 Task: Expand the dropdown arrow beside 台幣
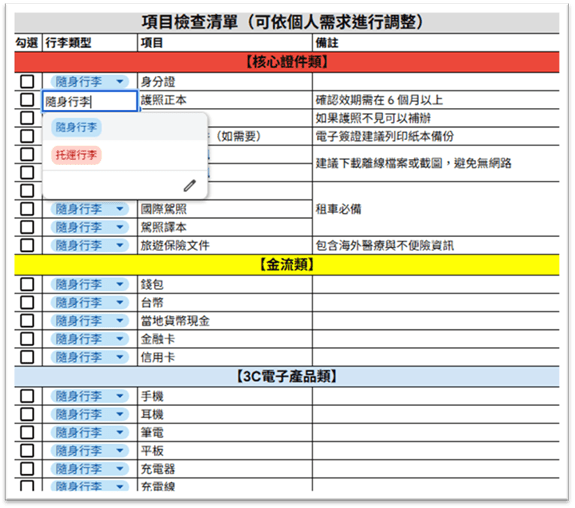(120, 302)
